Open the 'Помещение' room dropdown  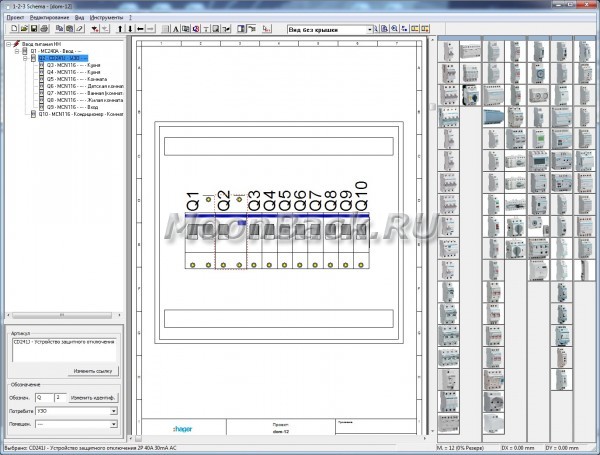[x=114, y=423]
